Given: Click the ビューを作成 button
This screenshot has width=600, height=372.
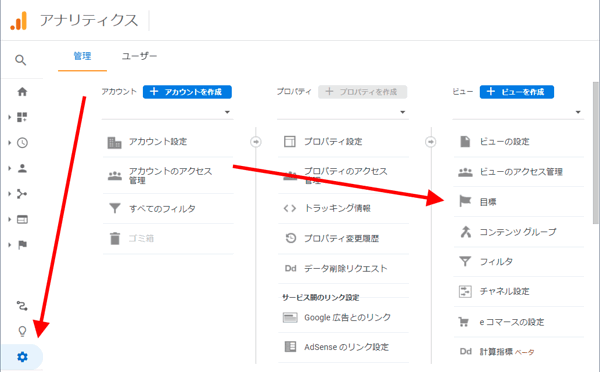Looking at the screenshot, I should coord(517,92).
